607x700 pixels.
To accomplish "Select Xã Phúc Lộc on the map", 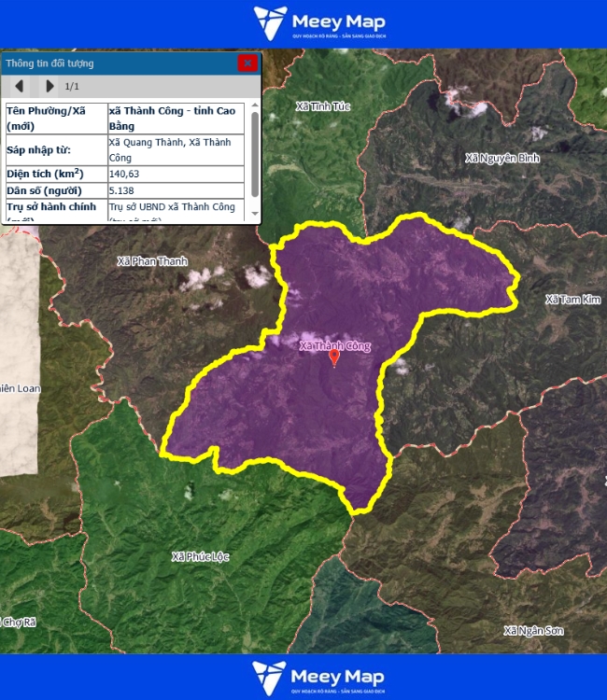I will tap(200, 557).
